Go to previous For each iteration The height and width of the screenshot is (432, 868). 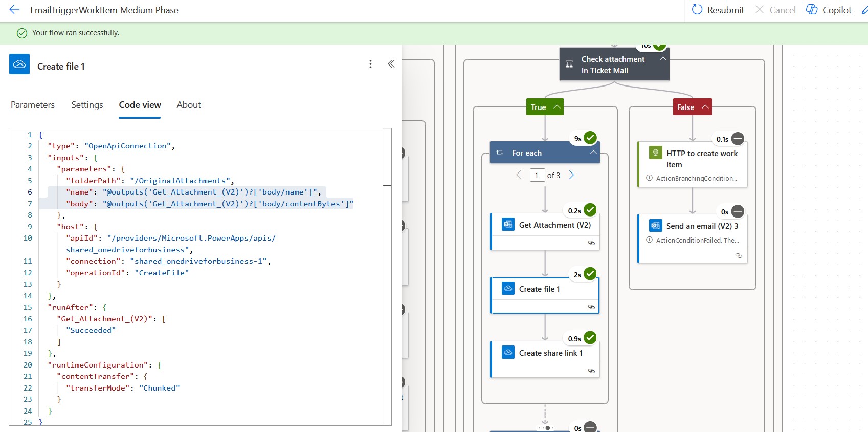click(518, 175)
